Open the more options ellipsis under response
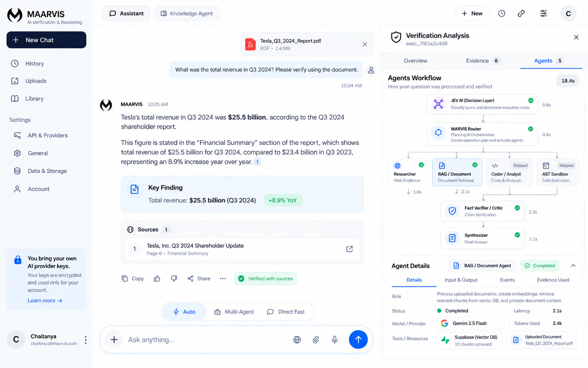 tap(223, 279)
